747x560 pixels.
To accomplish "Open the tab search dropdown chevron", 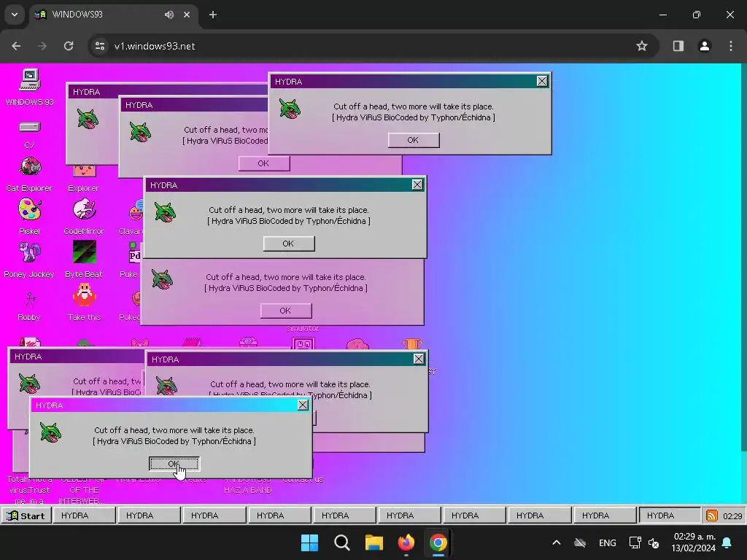I will (15, 15).
